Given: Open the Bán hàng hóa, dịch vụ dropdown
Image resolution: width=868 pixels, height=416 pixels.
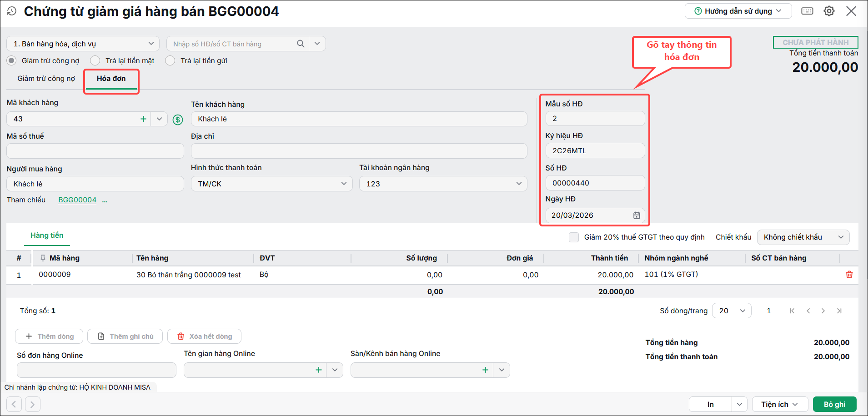Looking at the screenshot, I should pyautogui.click(x=83, y=44).
